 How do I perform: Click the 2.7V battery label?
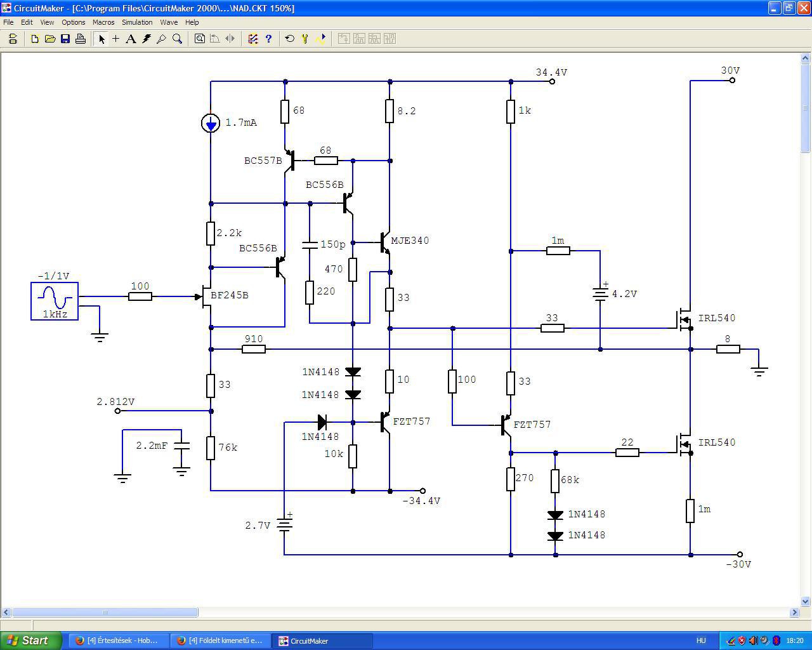(258, 526)
